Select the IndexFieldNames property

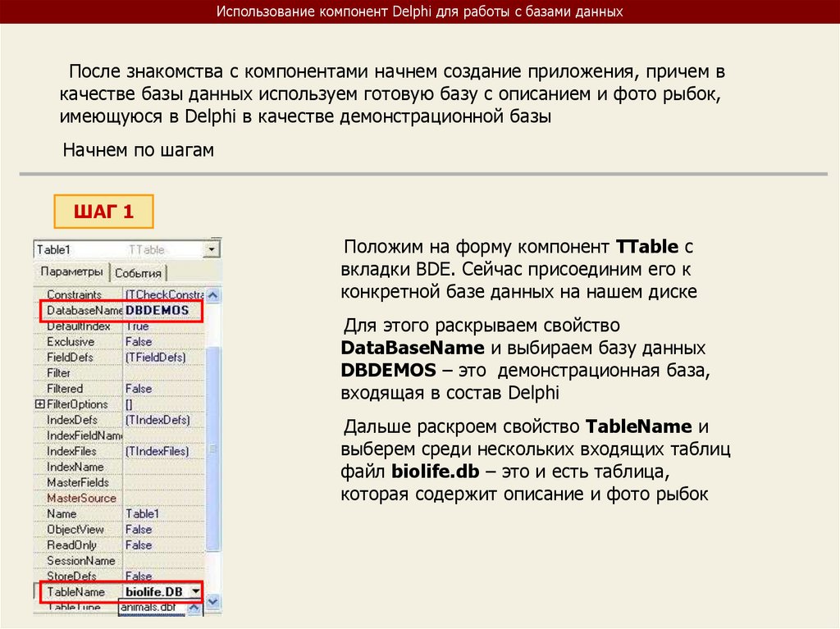point(84,435)
